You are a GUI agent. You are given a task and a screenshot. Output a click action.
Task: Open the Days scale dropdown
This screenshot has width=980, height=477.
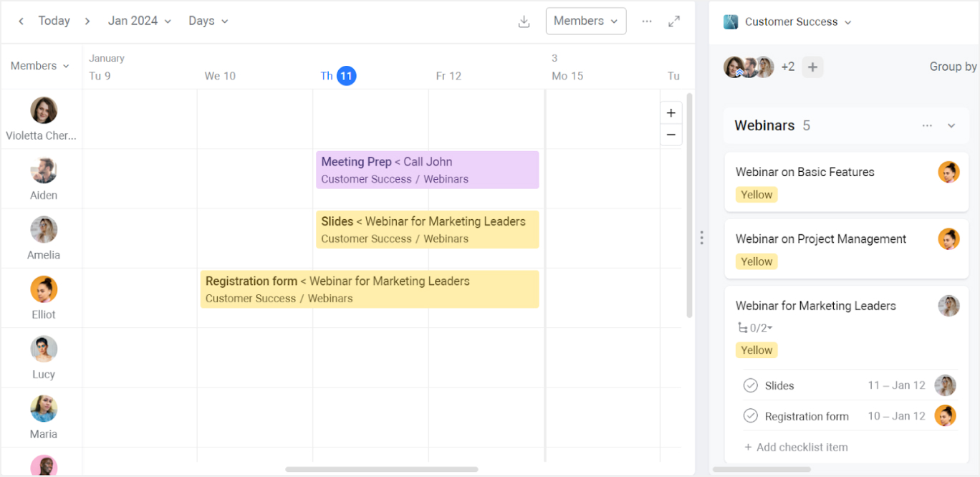[208, 21]
